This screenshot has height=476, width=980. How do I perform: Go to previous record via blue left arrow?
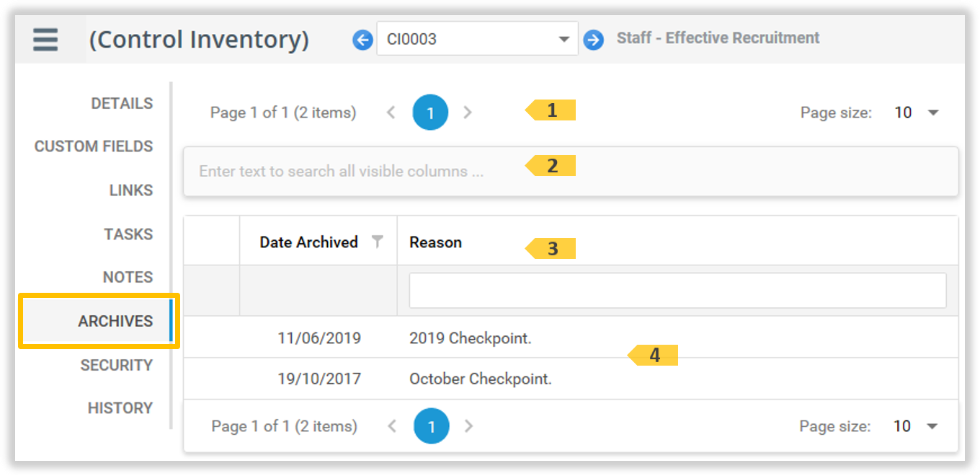point(362,40)
